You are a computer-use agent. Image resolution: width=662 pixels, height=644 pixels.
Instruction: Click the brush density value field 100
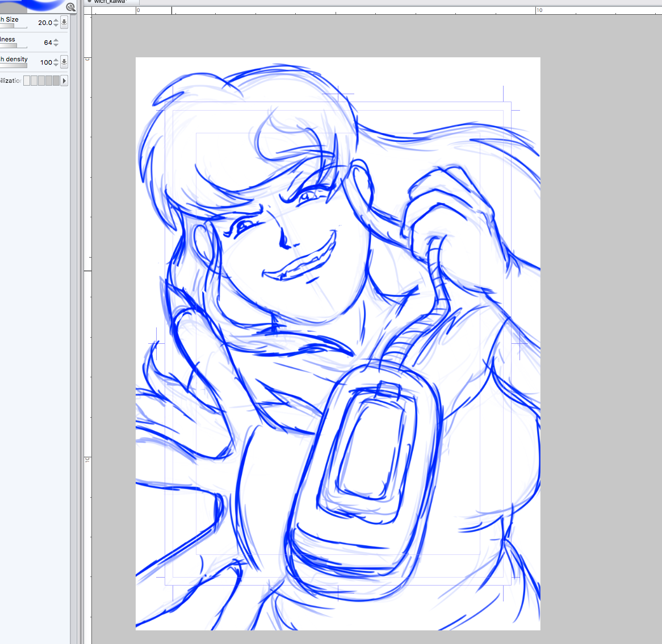pos(46,62)
